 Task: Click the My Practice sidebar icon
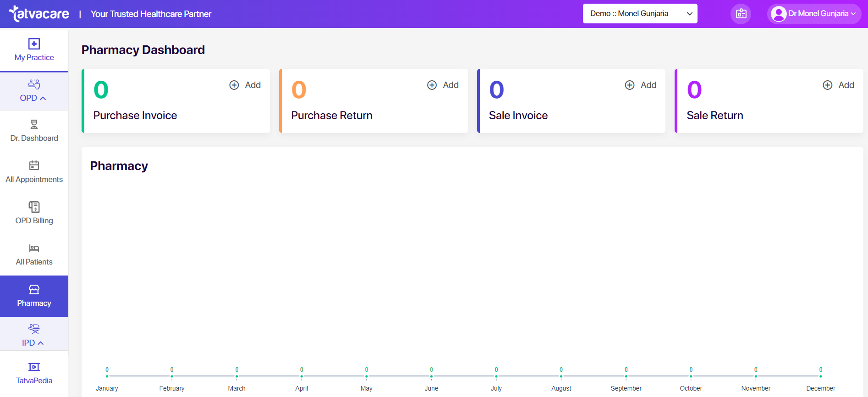pyautogui.click(x=34, y=44)
